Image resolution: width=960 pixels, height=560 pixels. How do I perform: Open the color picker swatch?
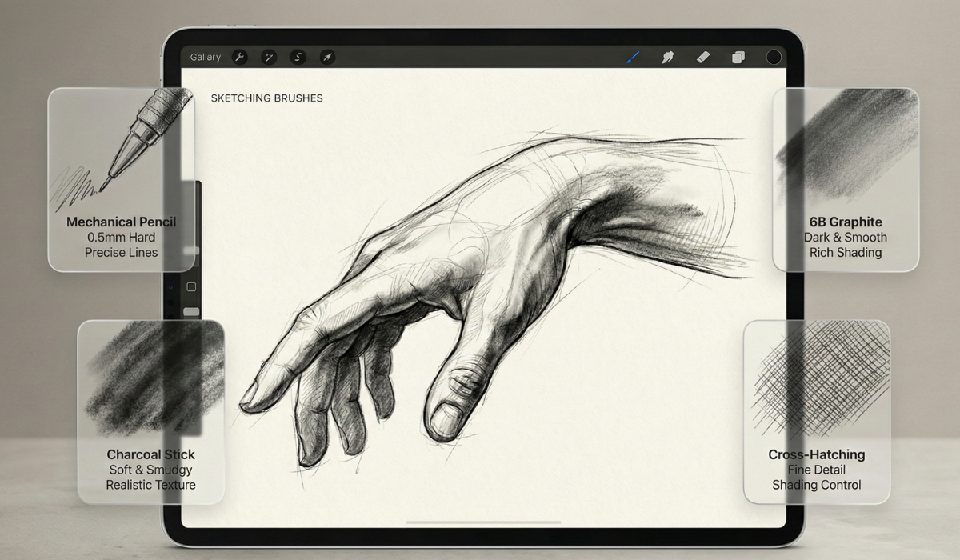click(774, 57)
